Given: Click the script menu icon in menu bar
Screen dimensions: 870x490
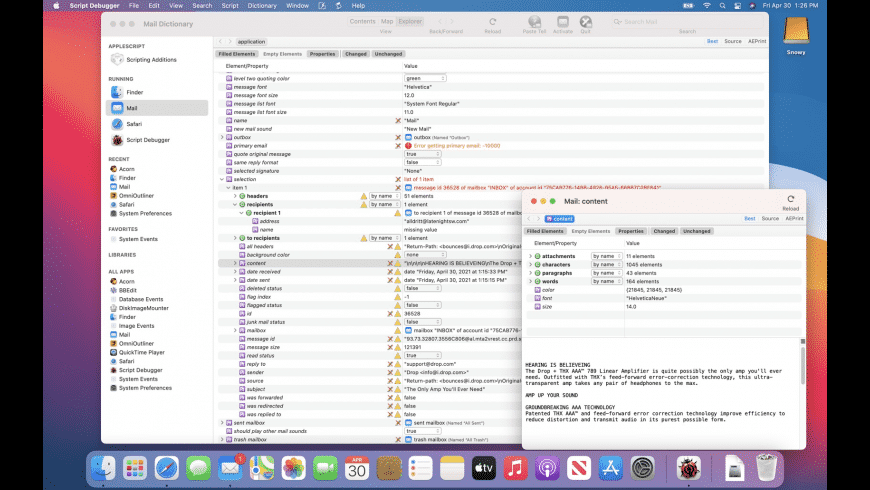Looking at the screenshot, I should tap(338, 6).
